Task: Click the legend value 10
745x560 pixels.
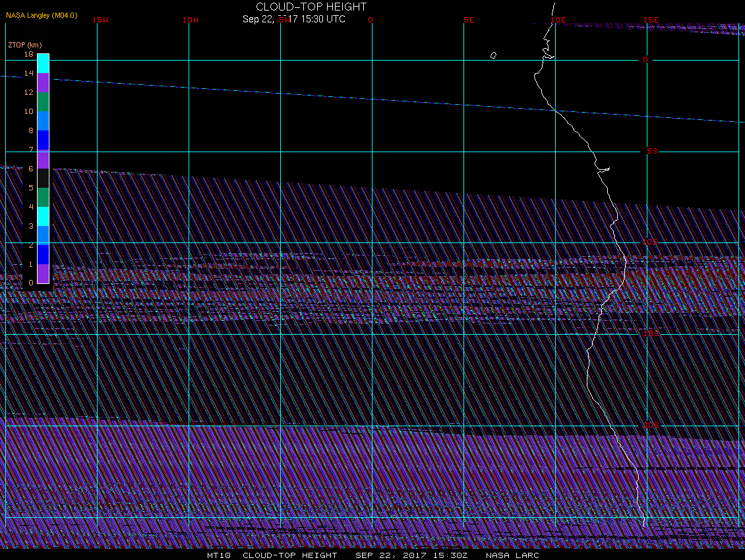Action: [29, 111]
